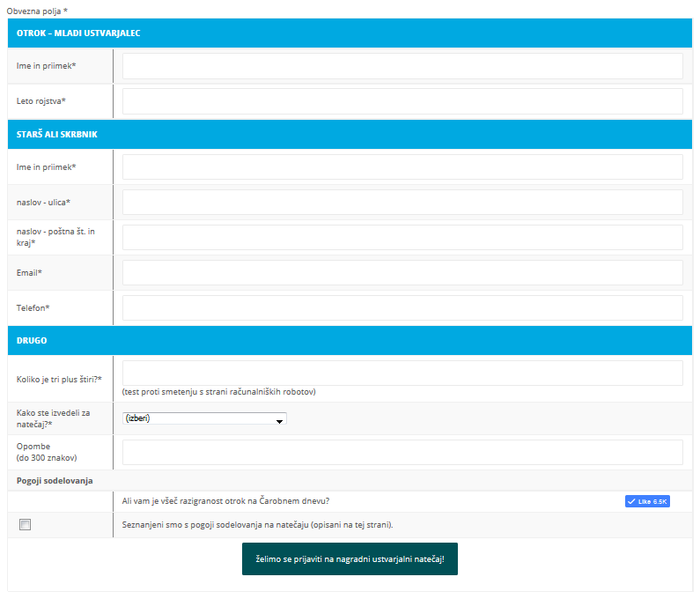Click the Facebook Like button
The image size is (700, 599).
click(647, 501)
